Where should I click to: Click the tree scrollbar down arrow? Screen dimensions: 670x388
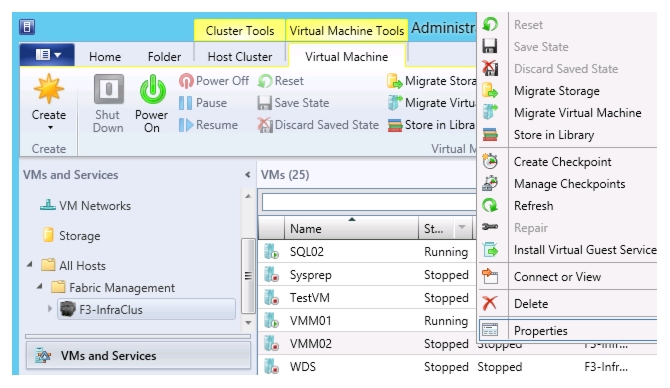click(x=248, y=323)
